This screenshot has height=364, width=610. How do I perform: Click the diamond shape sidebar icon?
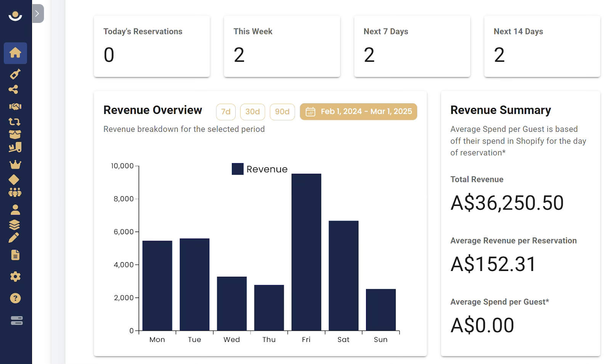pos(14,180)
